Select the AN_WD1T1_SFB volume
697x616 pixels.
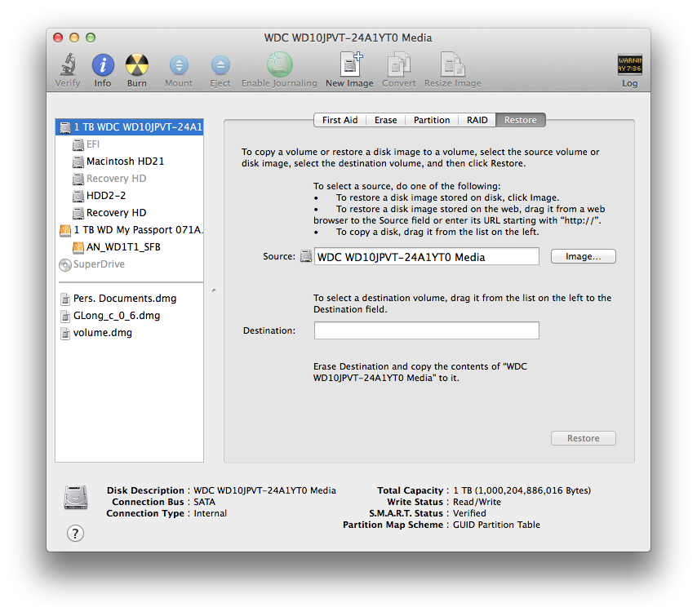click(x=129, y=247)
